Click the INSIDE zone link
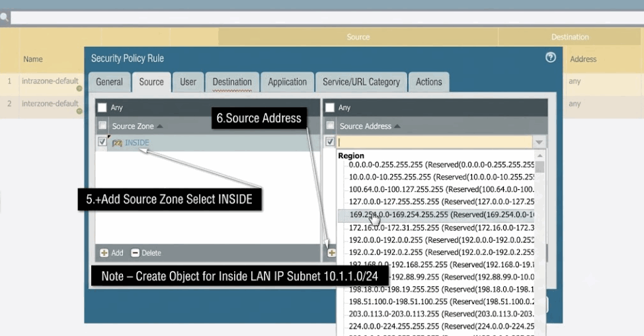 click(x=137, y=142)
